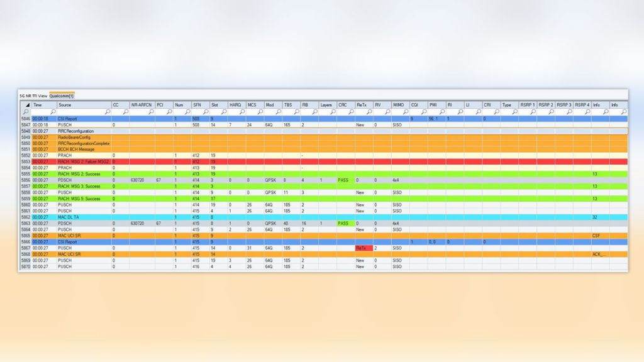Click the PMI column search magnifier
The width and height of the screenshot is (644, 362).
click(x=442, y=111)
